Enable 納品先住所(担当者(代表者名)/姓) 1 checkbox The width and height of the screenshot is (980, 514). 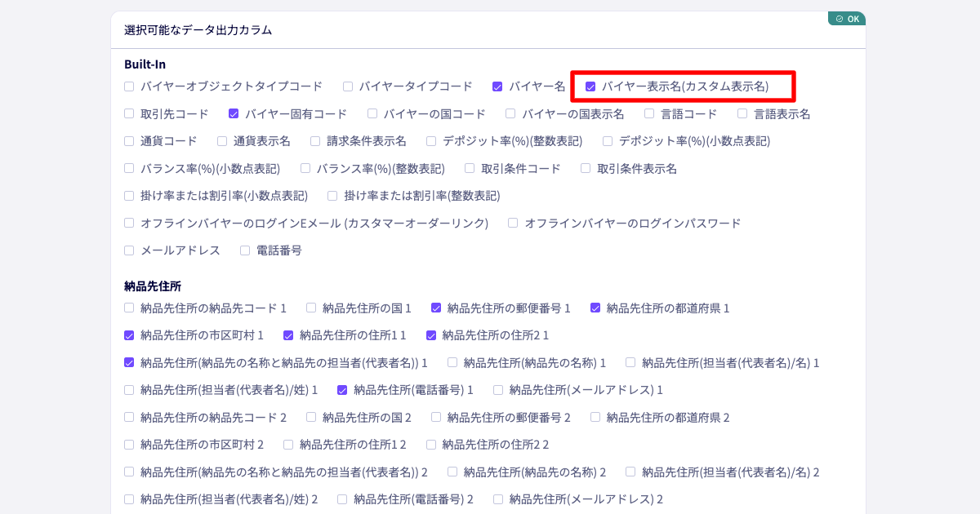click(129, 390)
